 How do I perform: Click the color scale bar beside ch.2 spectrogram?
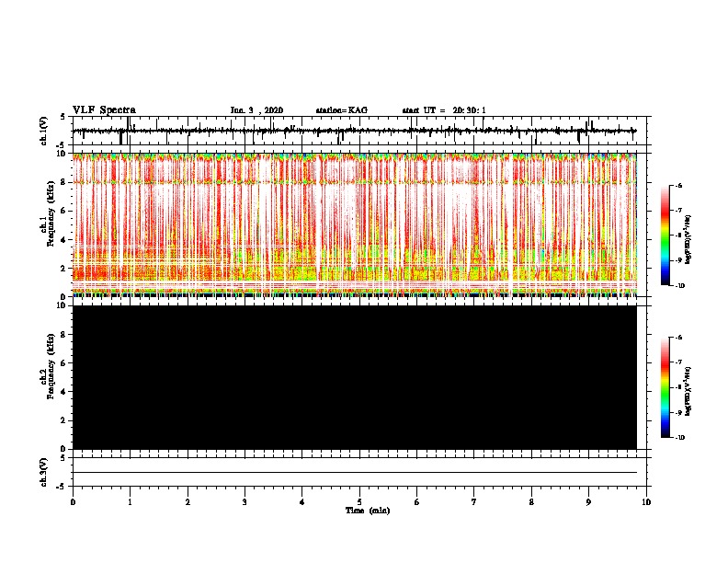click(x=665, y=387)
